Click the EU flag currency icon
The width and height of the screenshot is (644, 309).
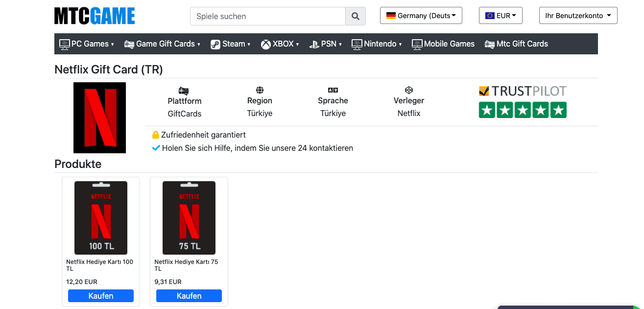(x=490, y=16)
